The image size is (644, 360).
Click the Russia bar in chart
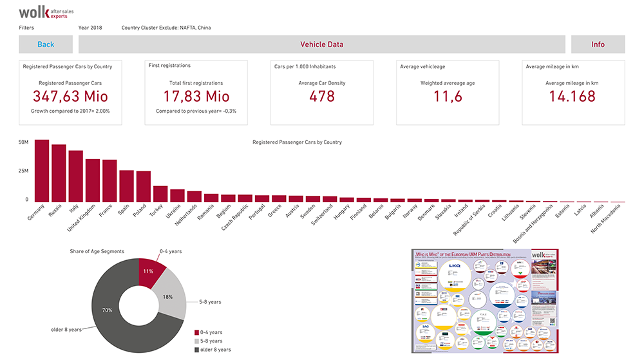pyautogui.click(x=59, y=174)
